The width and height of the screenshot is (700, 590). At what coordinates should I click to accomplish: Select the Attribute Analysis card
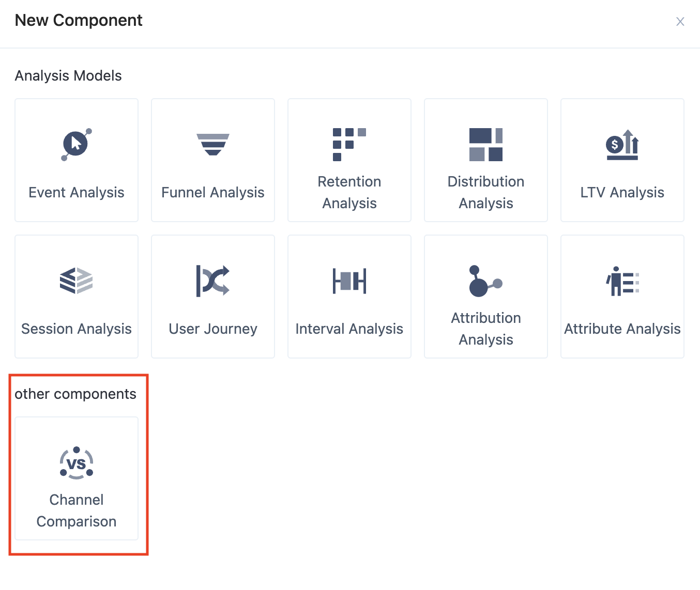(622, 296)
